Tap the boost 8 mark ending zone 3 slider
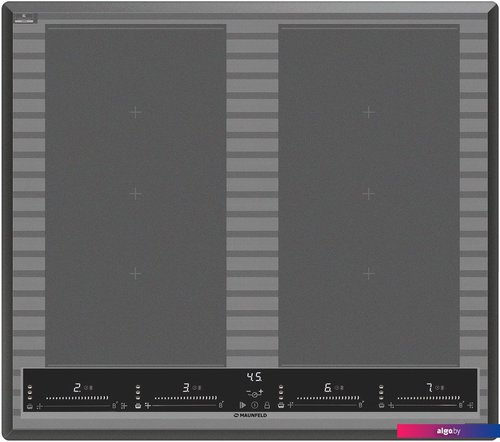The height and width of the screenshot is (442, 500). [x=221, y=405]
